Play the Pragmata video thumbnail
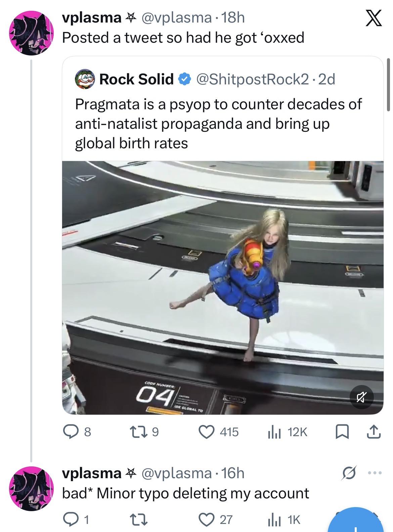Screen dimensions: 393x532 coord(222,287)
